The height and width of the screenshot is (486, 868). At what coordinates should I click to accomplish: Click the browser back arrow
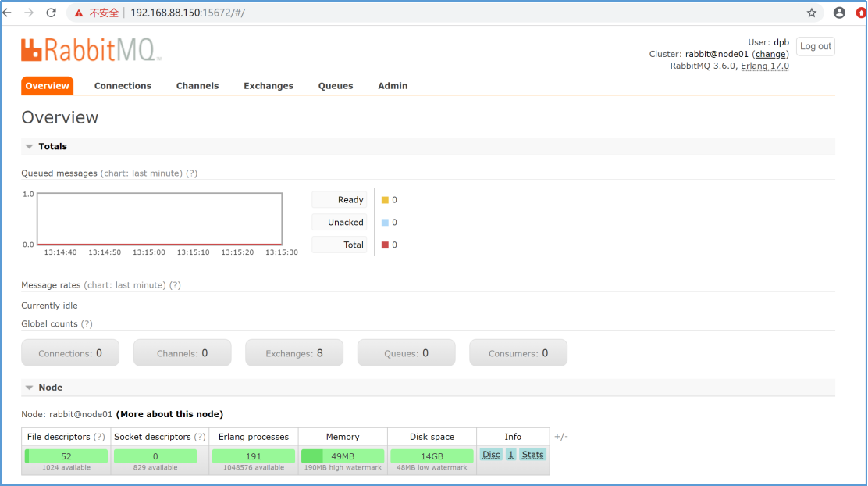click(7, 13)
